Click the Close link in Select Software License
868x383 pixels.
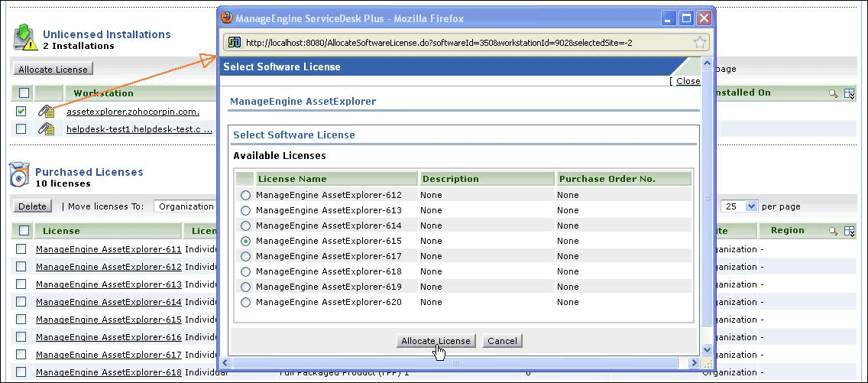688,81
